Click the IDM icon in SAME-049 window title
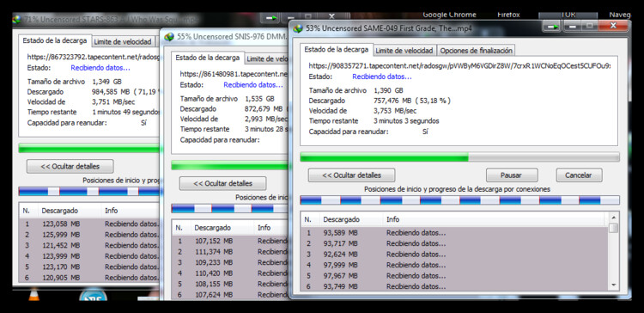644x313 pixels. click(298, 28)
